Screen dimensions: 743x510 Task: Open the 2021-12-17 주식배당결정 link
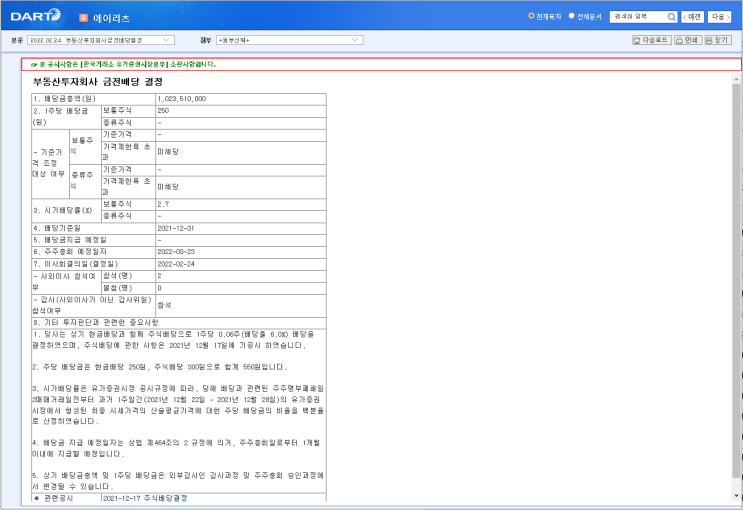click(145, 498)
